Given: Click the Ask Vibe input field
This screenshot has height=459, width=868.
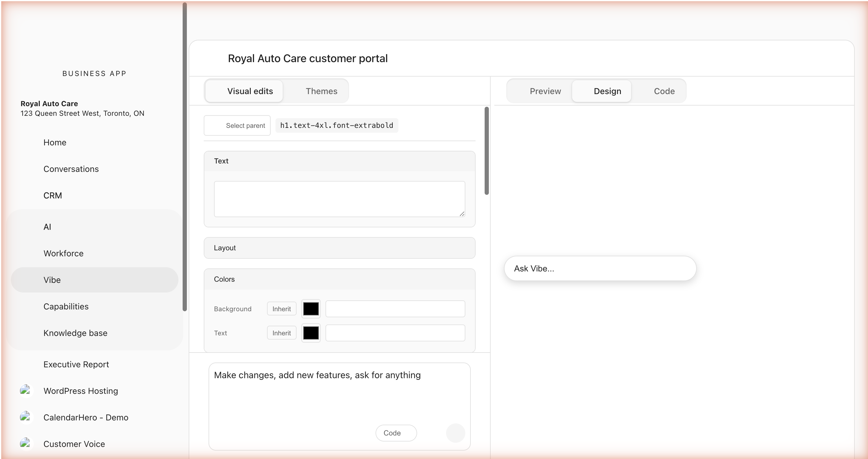Looking at the screenshot, I should (x=600, y=268).
